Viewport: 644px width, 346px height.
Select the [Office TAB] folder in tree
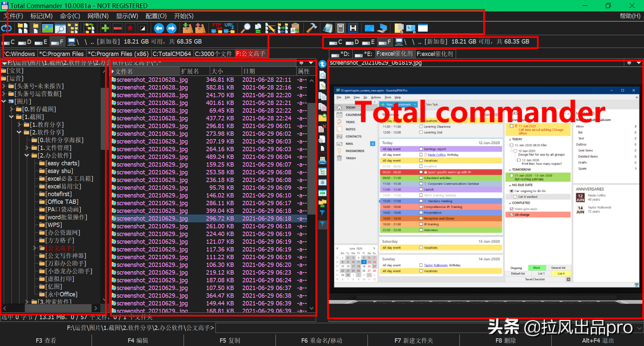click(x=62, y=201)
